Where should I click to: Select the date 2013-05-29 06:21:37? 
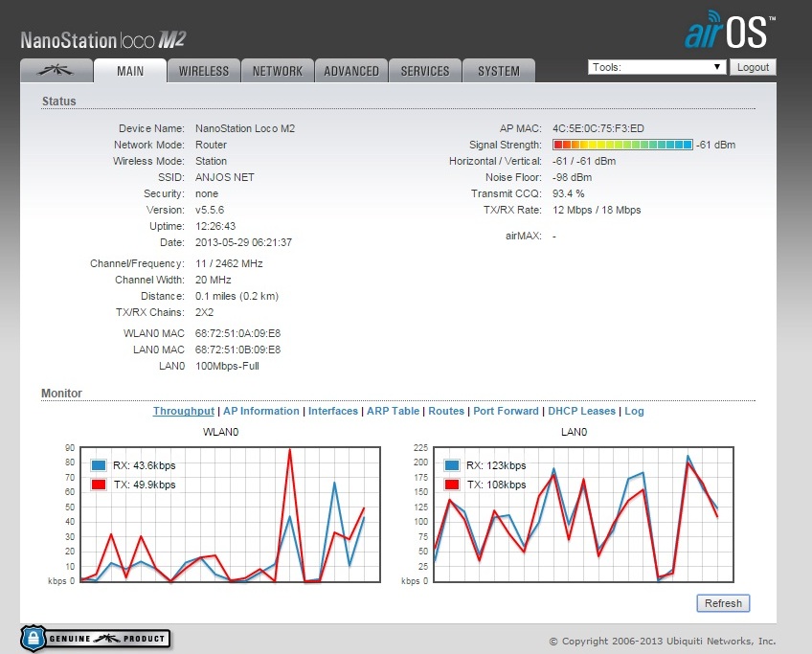(243, 242)
